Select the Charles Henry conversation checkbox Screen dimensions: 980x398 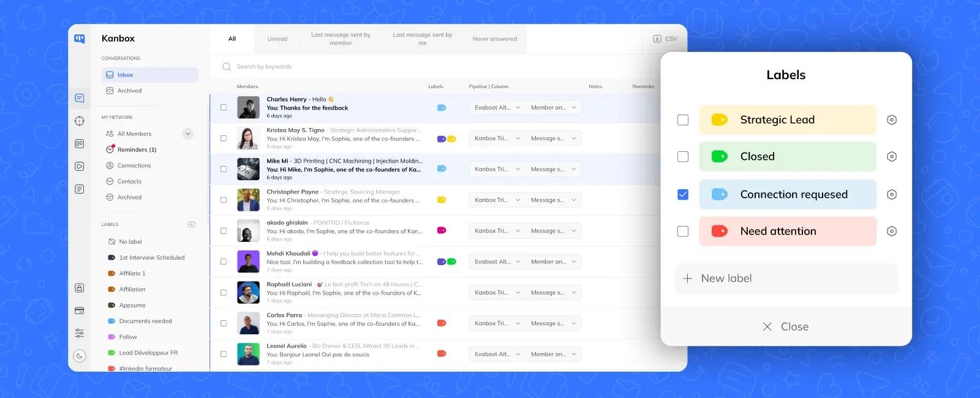point(224,108)
